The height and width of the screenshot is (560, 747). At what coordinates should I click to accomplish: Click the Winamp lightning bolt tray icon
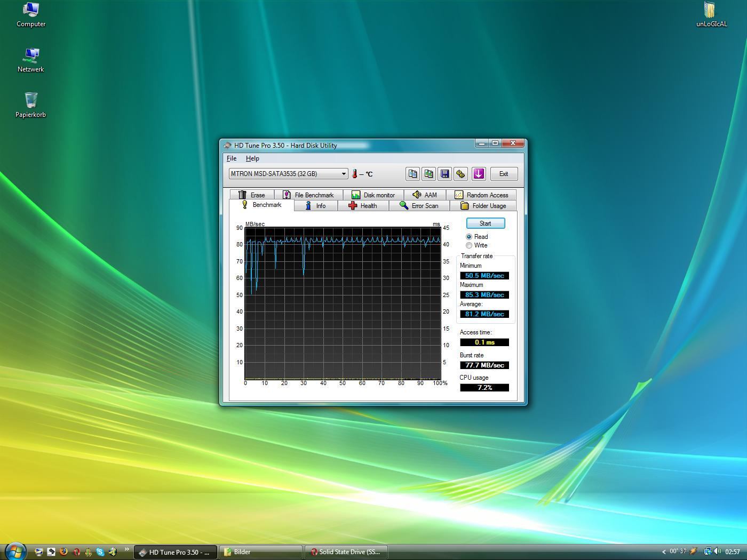click(694, 551)
